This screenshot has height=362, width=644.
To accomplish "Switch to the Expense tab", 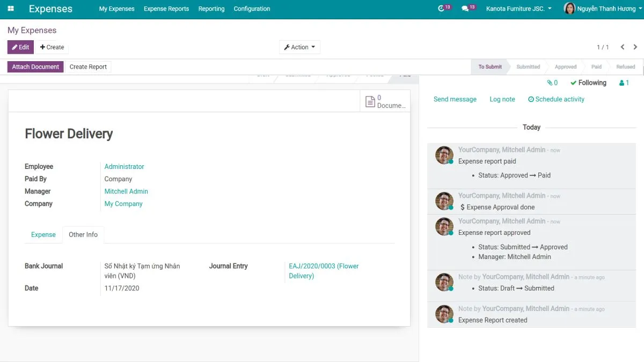I will click(43, 234).
